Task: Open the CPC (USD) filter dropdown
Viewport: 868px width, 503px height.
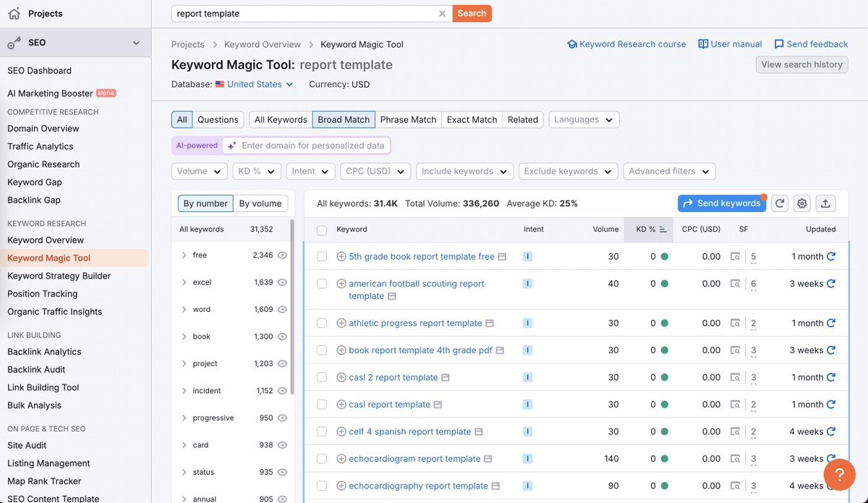Action: point(375,172)
